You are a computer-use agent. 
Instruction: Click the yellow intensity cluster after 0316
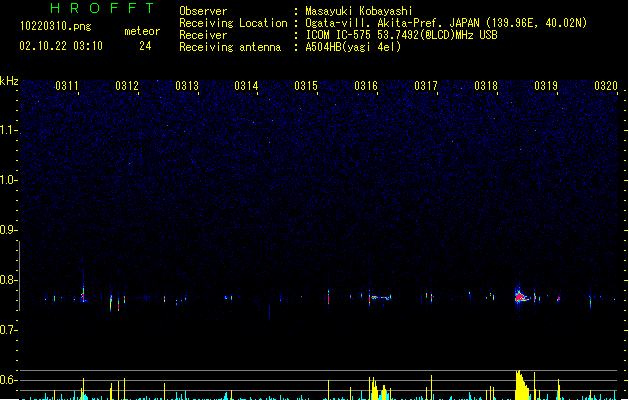pyautogui.click(x=379, y=388)
